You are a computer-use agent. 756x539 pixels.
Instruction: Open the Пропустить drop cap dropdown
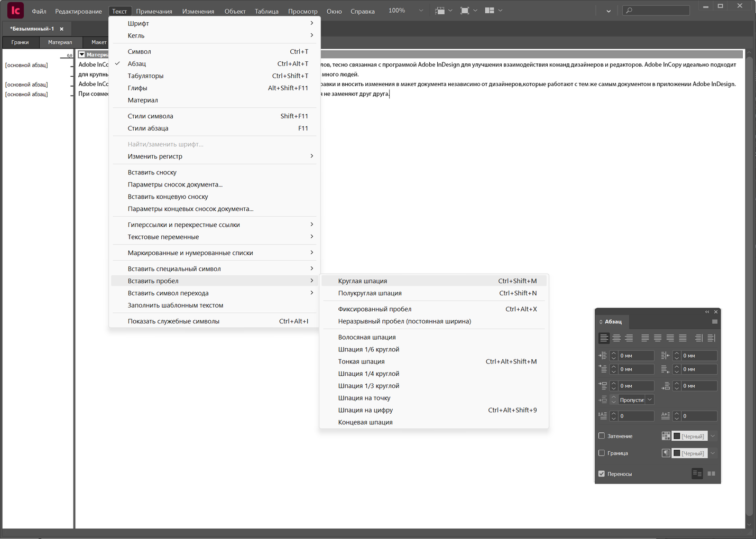[650, 400]
